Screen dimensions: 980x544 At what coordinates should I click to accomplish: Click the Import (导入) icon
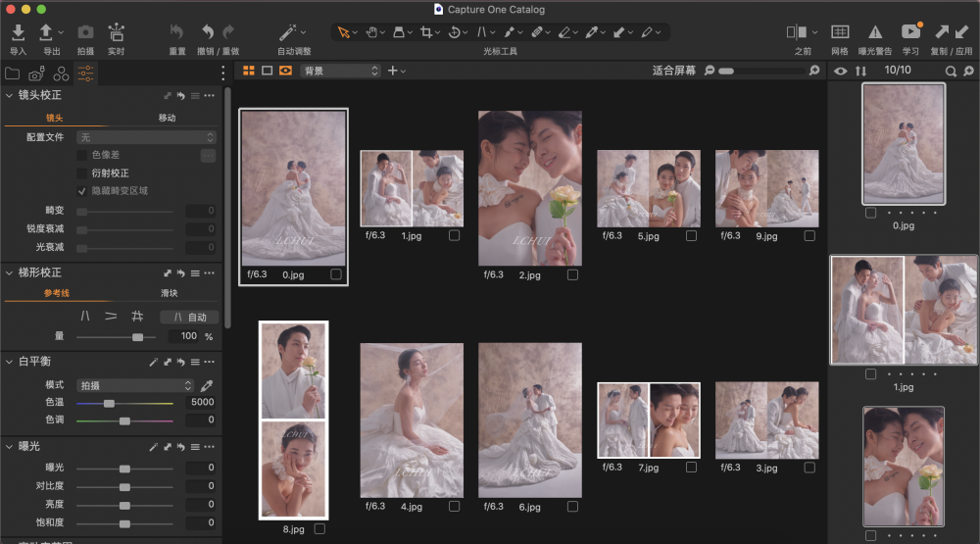18,33
